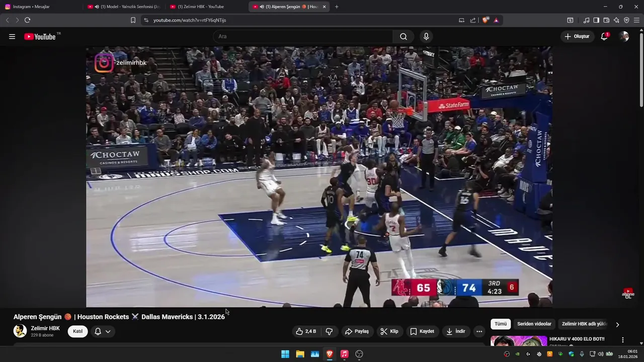Screen dimensions: 644x362
Task: Open tab search icon
Action: (570, 20)
